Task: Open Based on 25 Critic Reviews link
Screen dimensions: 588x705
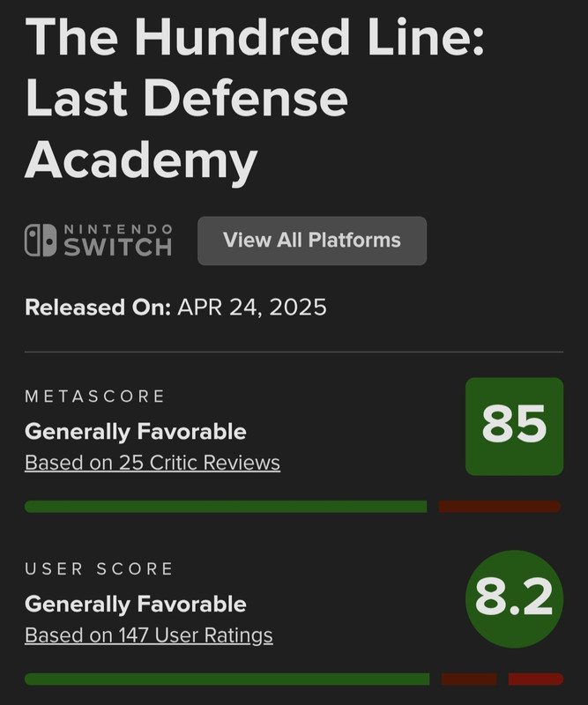Action: click(152, 463)
